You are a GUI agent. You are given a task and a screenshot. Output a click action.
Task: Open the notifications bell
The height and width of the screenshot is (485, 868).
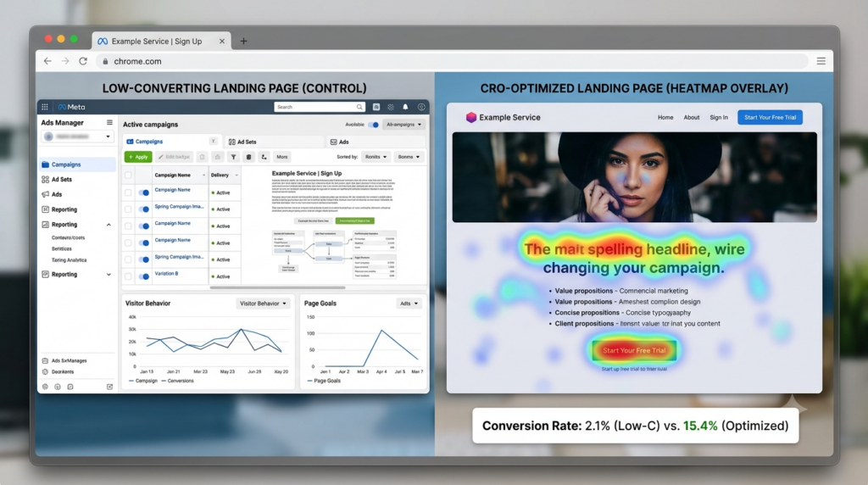tap(405, 107)
